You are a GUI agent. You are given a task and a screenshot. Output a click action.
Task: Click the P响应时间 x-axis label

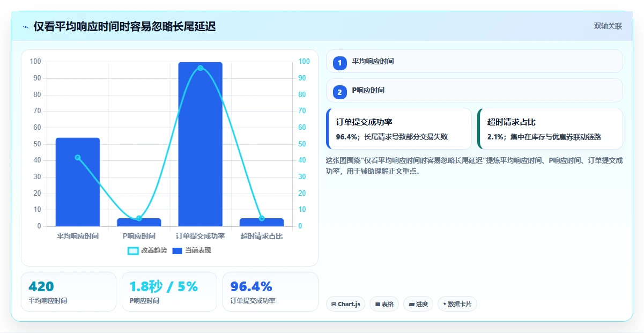[139, 236]
